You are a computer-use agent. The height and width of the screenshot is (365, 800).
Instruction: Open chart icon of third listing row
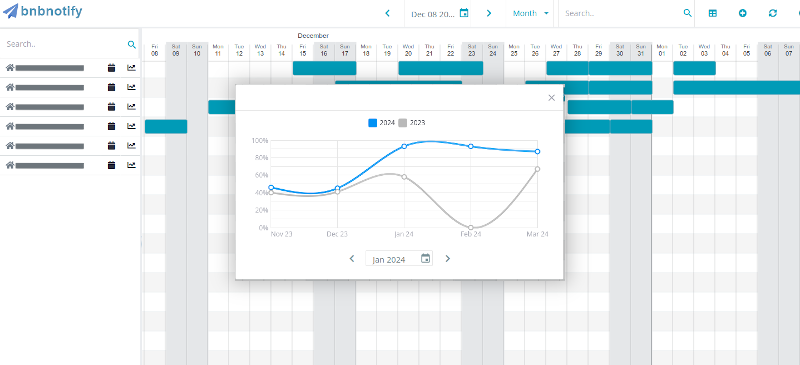coord(132,107)
